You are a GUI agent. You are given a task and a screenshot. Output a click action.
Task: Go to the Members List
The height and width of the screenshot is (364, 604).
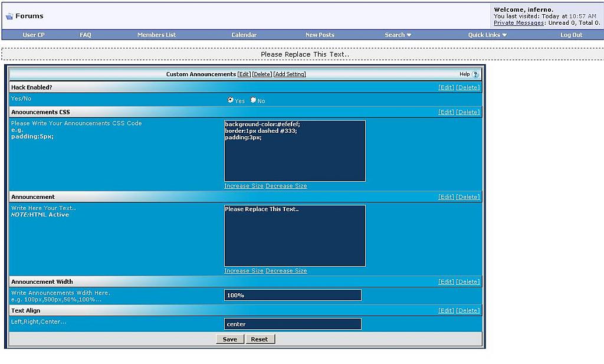[156, 35]
